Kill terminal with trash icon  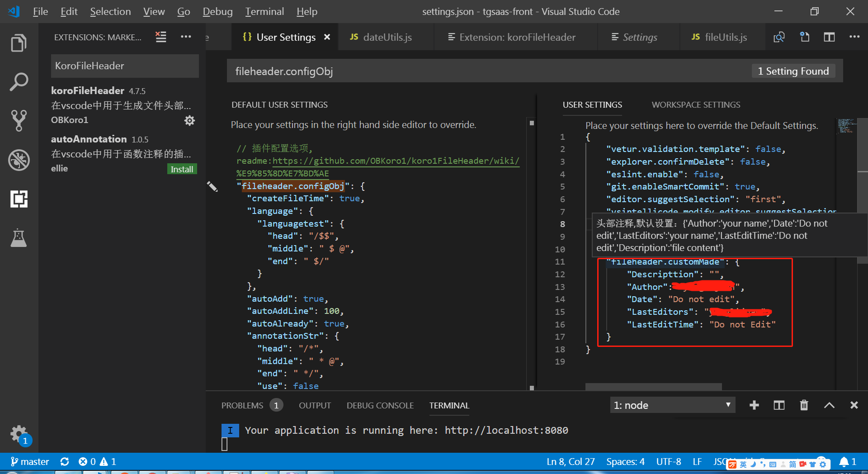(x=804, y=405)
